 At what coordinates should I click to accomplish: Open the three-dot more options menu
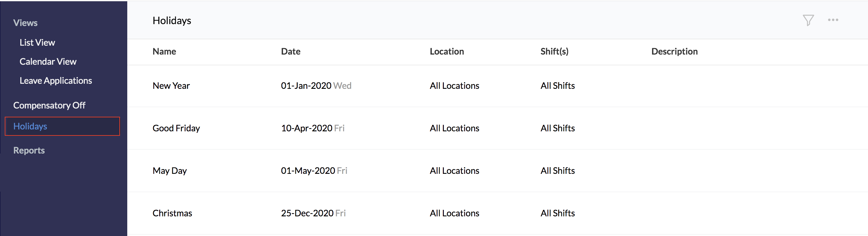point(833,20)
